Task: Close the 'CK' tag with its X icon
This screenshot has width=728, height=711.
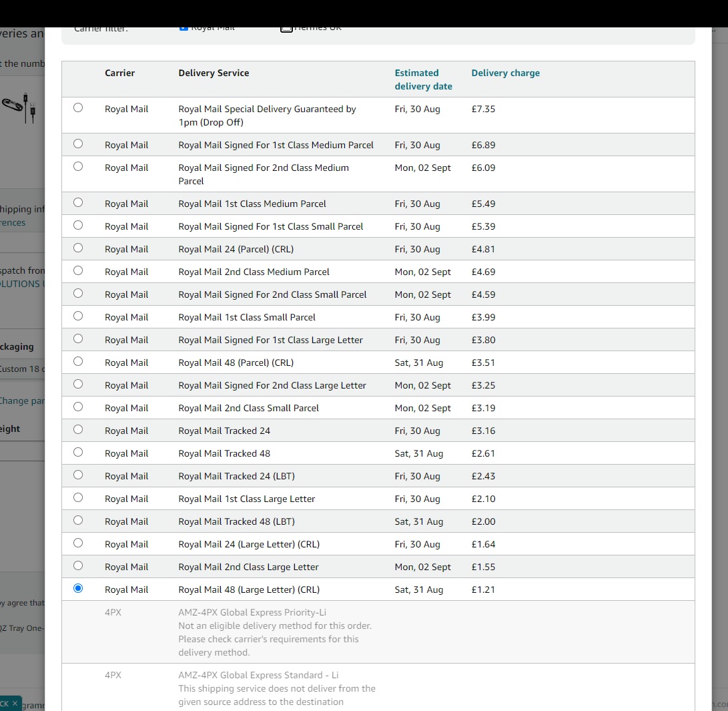Action: pyautogui.click(x=15, y=703)
